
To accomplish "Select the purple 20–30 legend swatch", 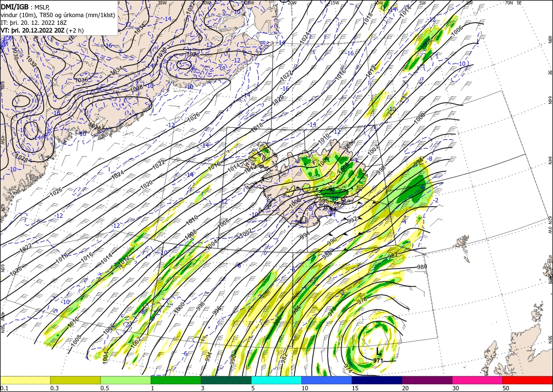I will coord(427,380).
